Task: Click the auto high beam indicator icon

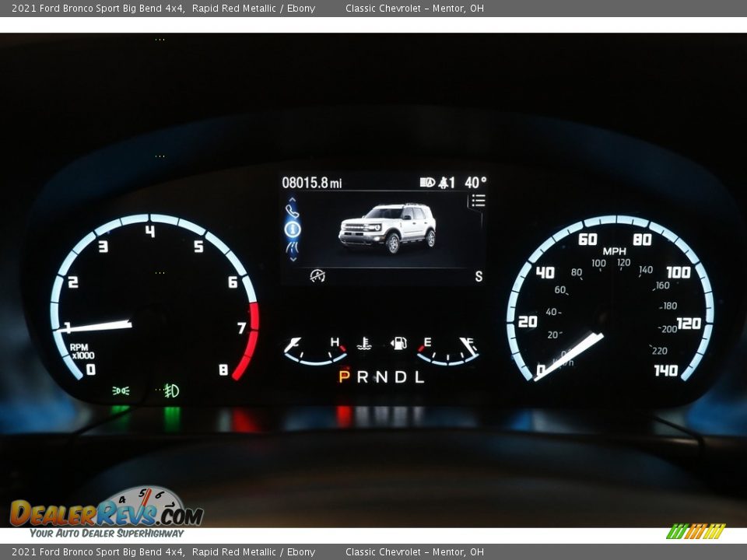Action: tap(427, 182)
